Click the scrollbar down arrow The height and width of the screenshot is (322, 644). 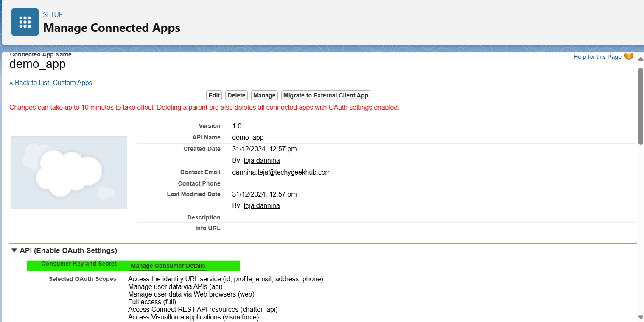click(641, 317)
